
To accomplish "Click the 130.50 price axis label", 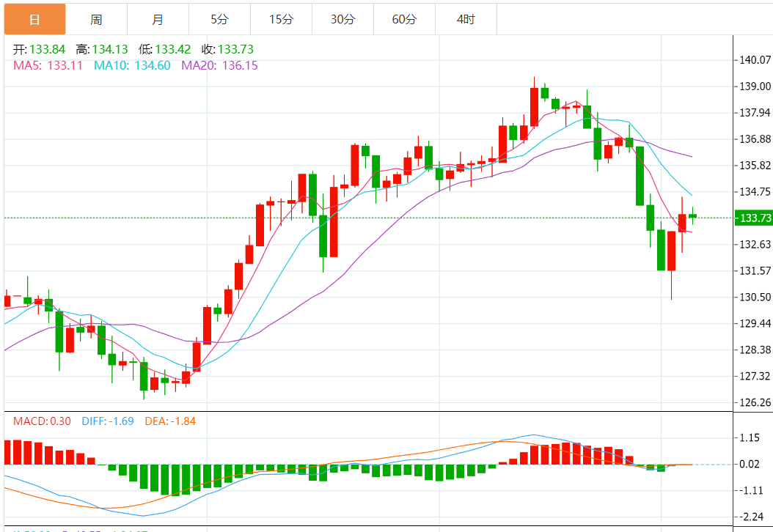I will pyautogui.click(x=755, y=297).
